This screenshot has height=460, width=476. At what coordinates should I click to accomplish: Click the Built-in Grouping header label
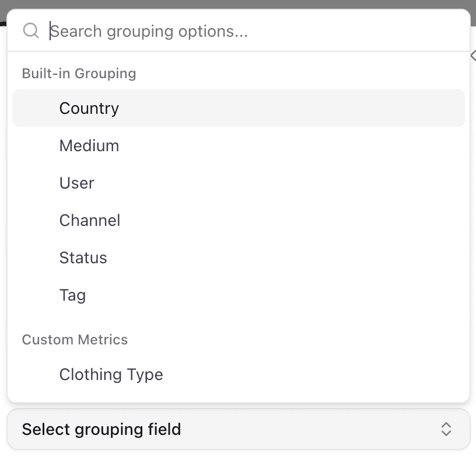pyautogui.click(x=79, y=74)
